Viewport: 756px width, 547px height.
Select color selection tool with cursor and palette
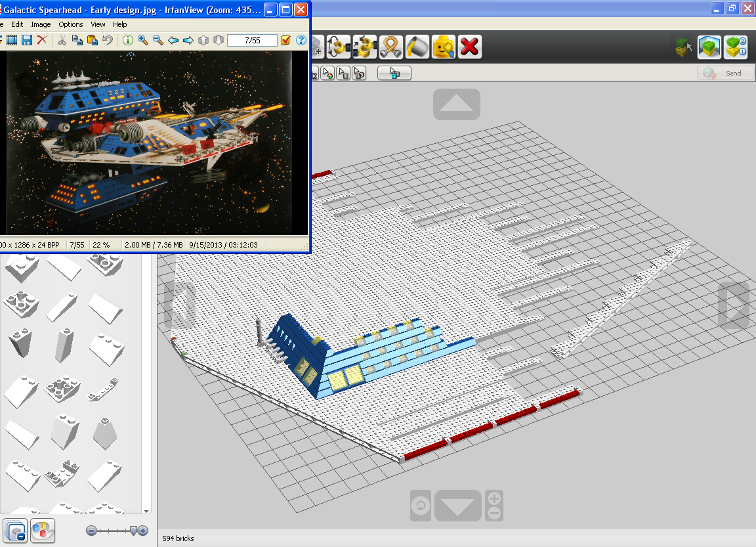tap(328, 74)
